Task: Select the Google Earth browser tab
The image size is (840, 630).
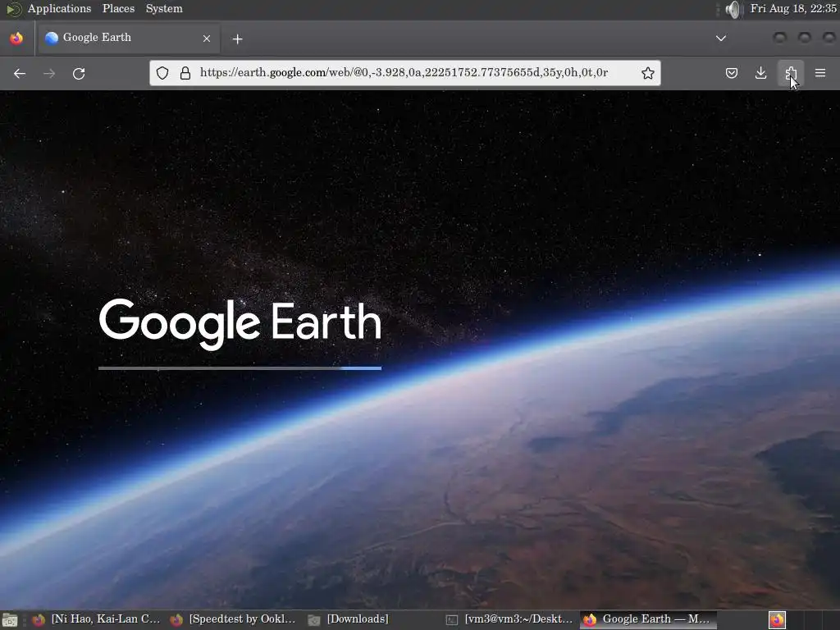Action: pyautogui.click(x=129, y=38)
